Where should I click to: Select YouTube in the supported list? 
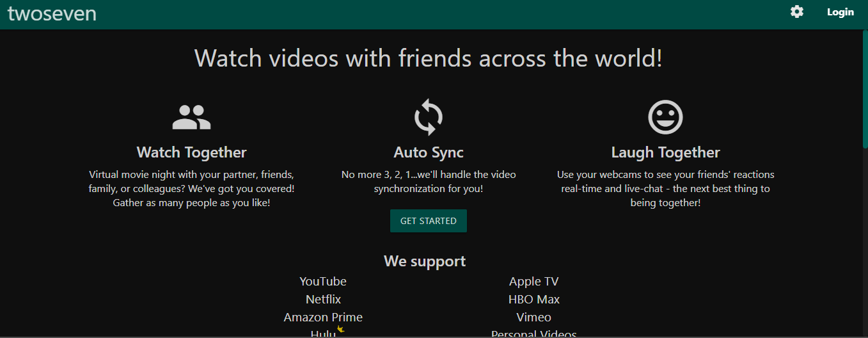click(323, 282)
